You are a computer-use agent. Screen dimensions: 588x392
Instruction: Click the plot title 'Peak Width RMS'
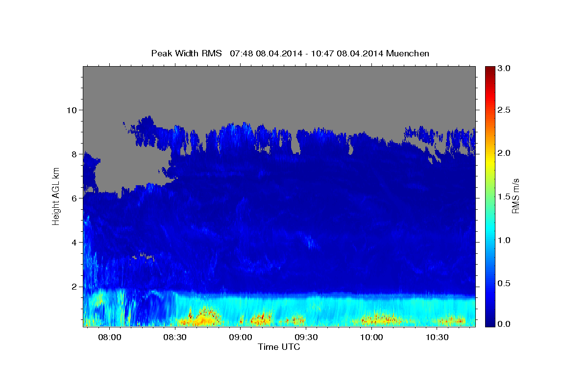[186, 53]
